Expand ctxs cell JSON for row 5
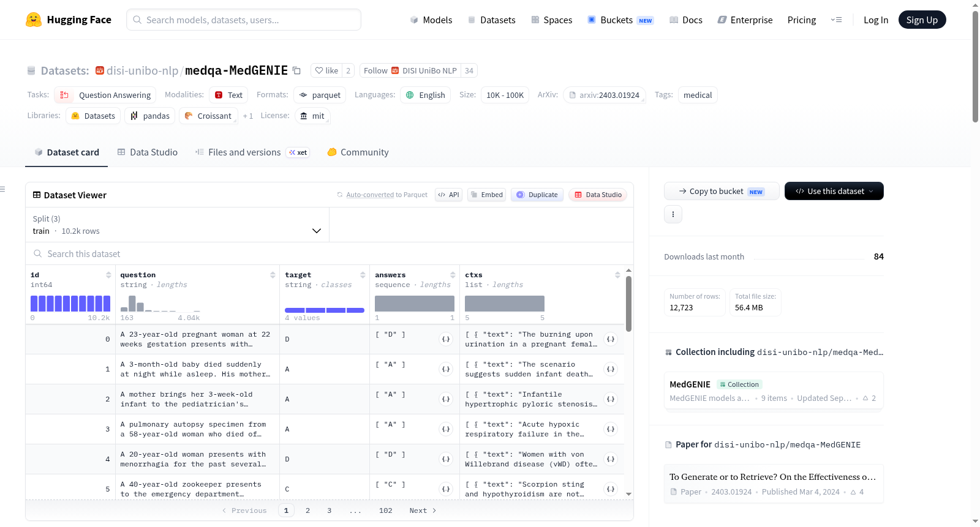Screen dimensions: 980x527 point(611,489)
